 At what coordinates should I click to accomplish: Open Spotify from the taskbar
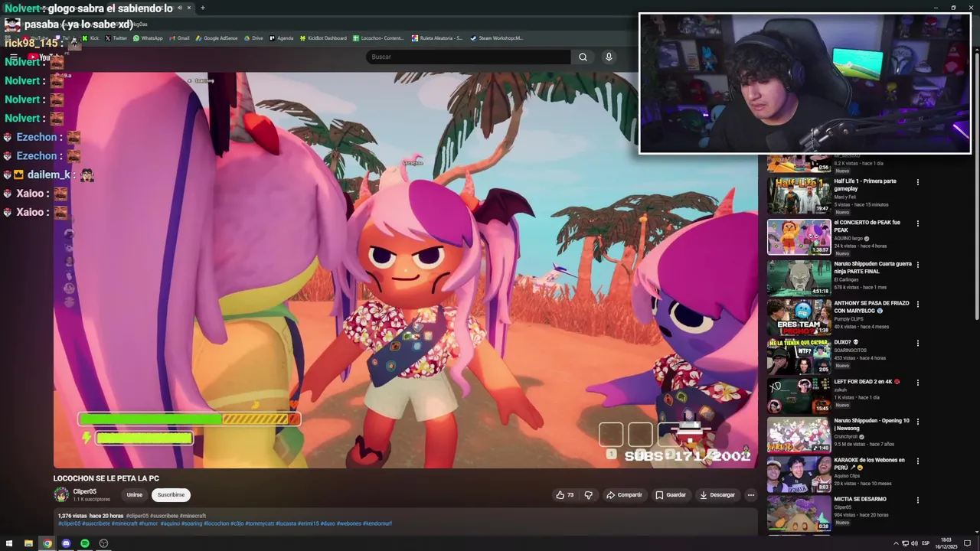[x=85, y=543]
